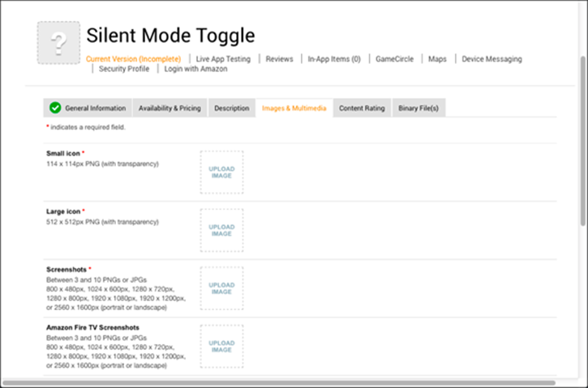Upload image for Small icon

pyautogui.click(x=221, y=173)
